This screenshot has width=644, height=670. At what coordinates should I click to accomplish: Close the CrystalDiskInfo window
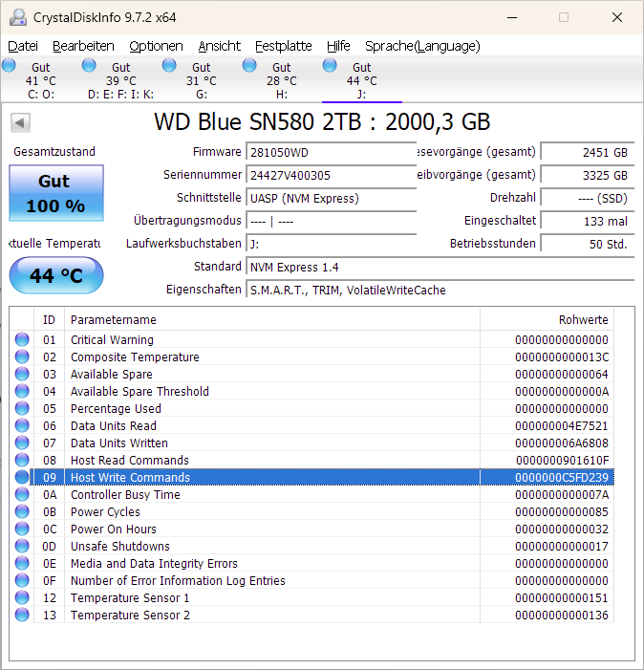pyautogui.click(x=617, y=17)
